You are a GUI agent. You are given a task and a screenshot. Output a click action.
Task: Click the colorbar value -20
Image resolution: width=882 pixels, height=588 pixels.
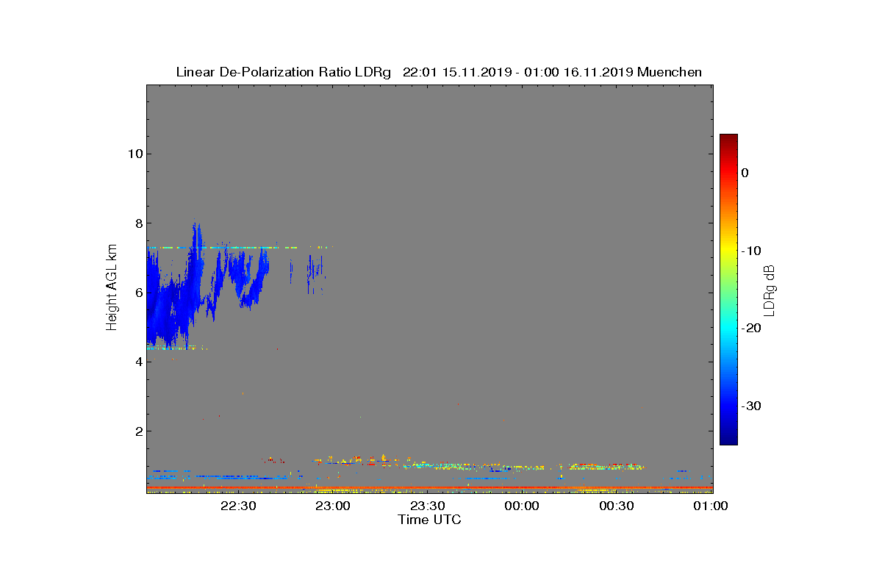point(751,328)
